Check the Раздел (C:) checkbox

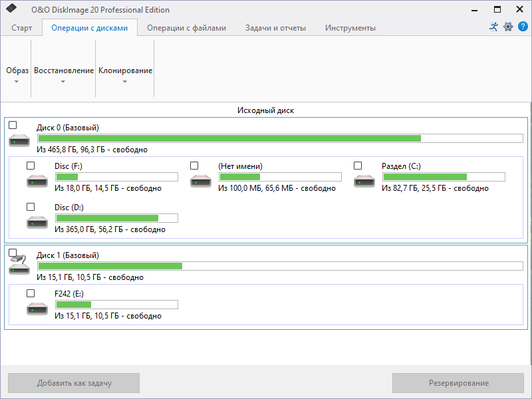click(x=358, y=166)
